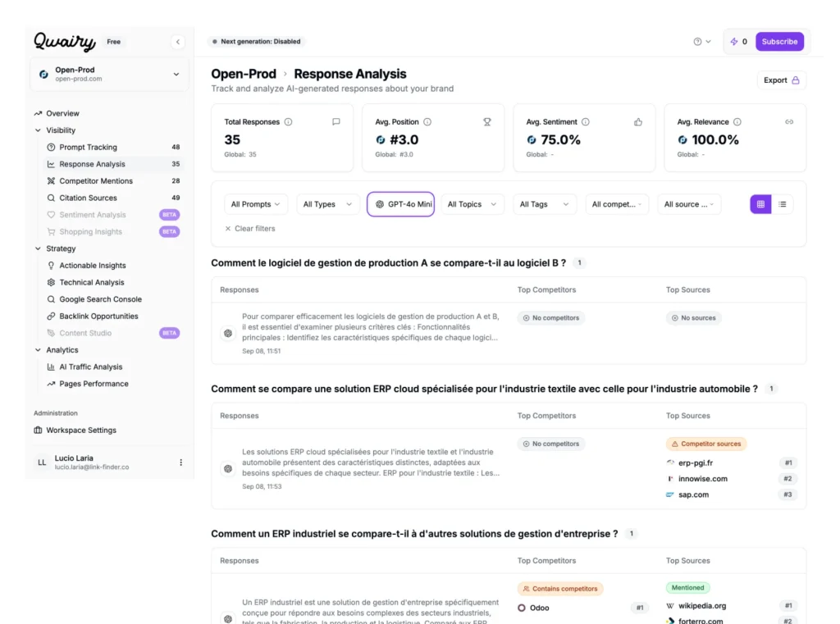Click the Free plan badge
Screen dimensions: 840x624
pos(113,42)
